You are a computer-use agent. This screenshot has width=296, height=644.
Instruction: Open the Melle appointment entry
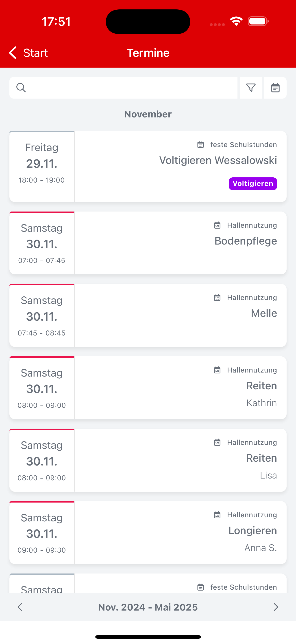[148, 315]
